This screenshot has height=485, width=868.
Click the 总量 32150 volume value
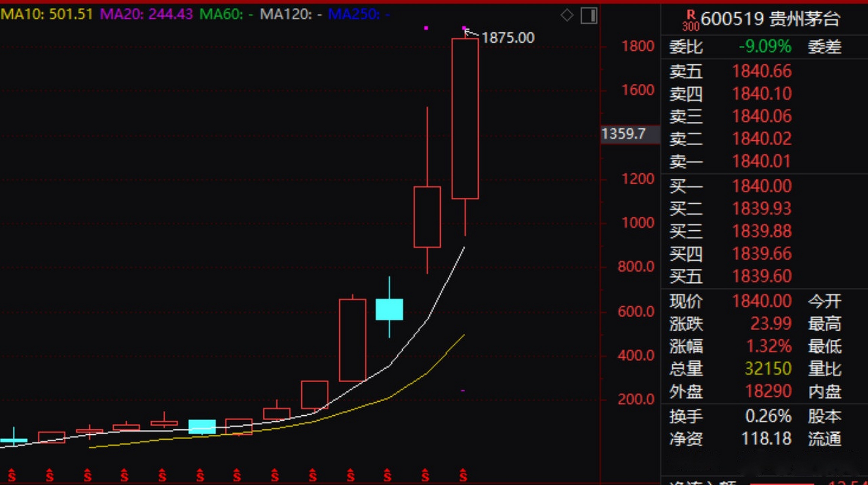(x=768, y=369)
